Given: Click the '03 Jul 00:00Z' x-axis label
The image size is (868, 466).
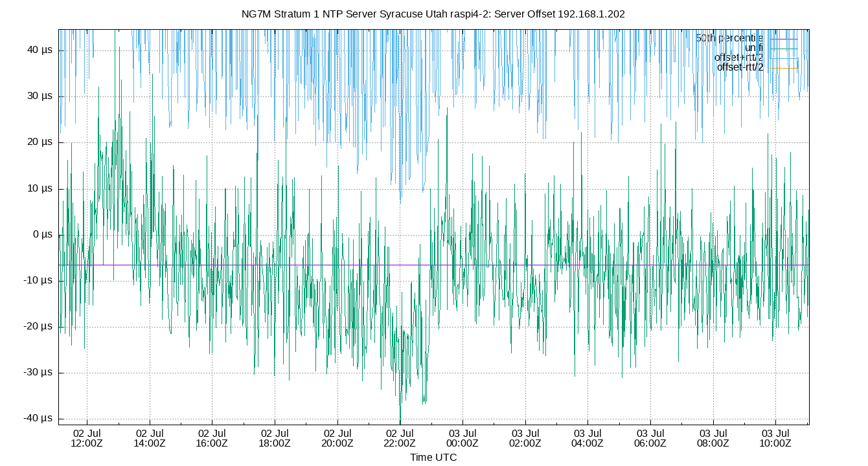Looking at the screenshot, I should [x=463, y=438].
